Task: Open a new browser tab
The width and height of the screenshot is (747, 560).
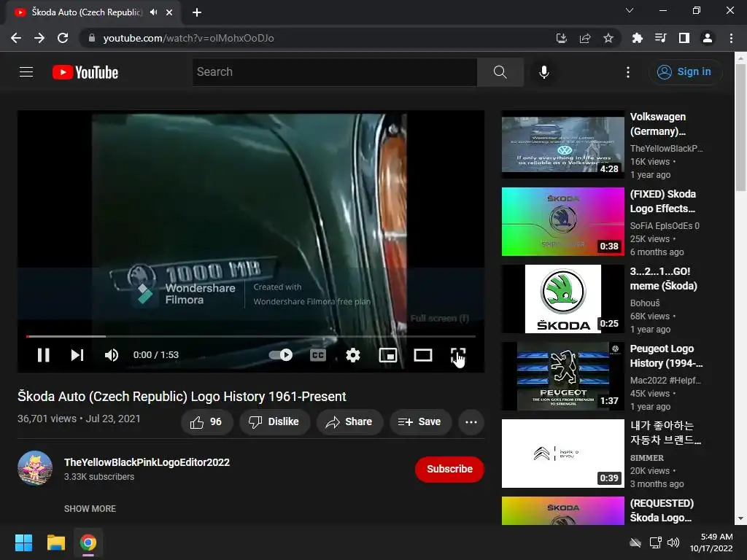Action: (197, 12)
